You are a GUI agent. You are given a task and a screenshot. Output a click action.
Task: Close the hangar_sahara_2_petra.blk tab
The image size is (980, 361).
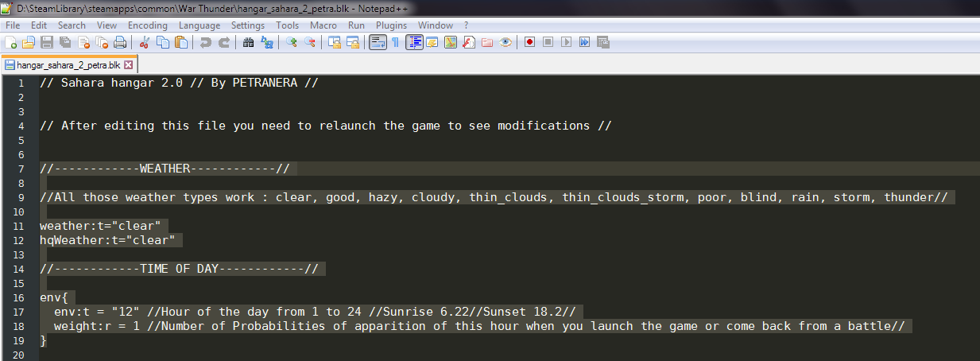pos(128,65)
